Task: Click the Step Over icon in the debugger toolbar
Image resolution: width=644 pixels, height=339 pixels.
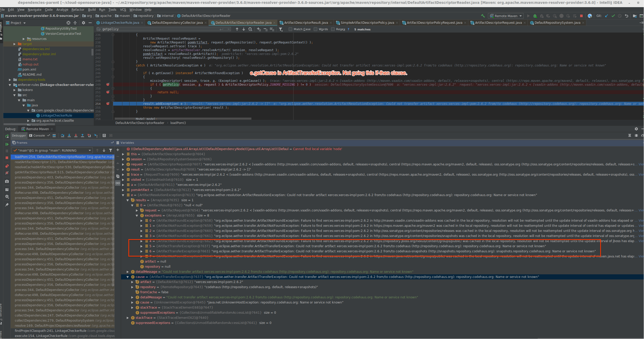Action: click(63, 135)
